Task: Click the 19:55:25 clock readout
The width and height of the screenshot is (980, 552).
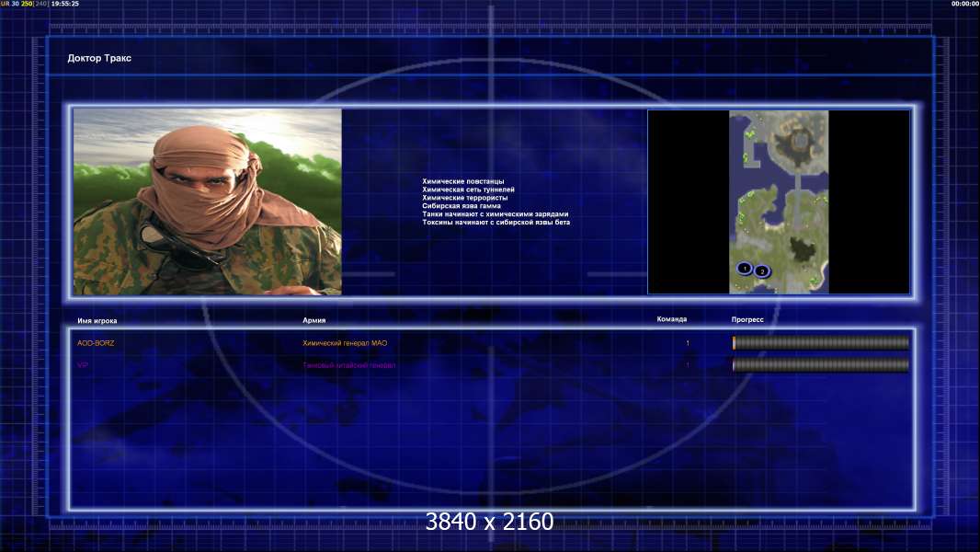Action: click(x=65, y=4)
